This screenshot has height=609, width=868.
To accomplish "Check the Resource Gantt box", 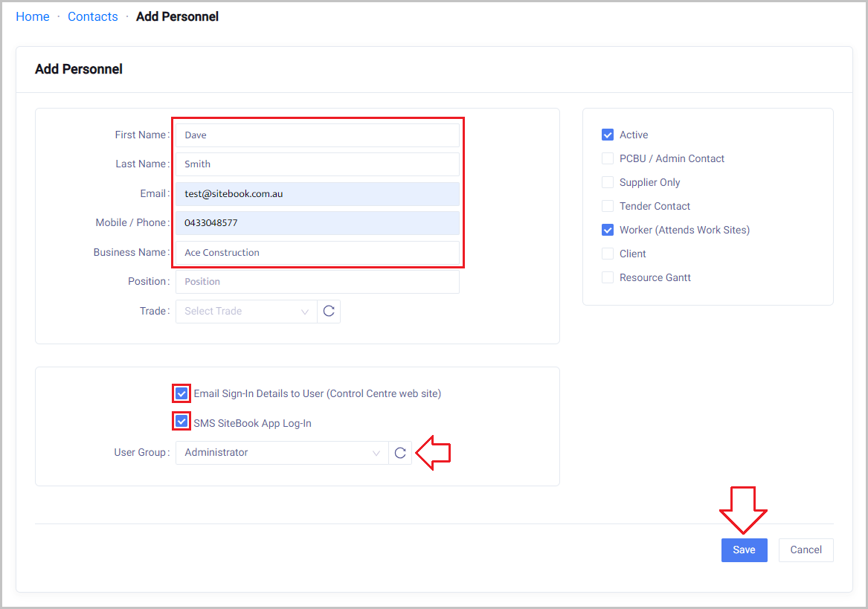I will point(608,277).
